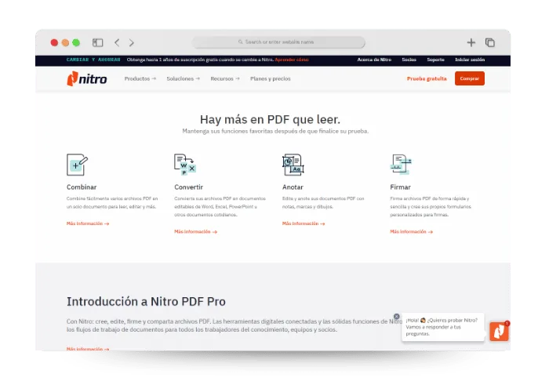Click the CAMBIAR Y AHORRAR banner text
Image resolution: width=549 pixels, height=392 pixels.
pos(93,60)
